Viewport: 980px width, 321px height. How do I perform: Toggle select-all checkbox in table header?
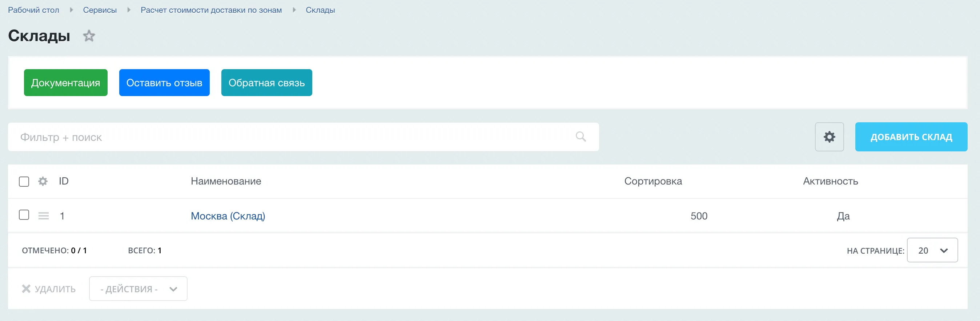[24, 181]
